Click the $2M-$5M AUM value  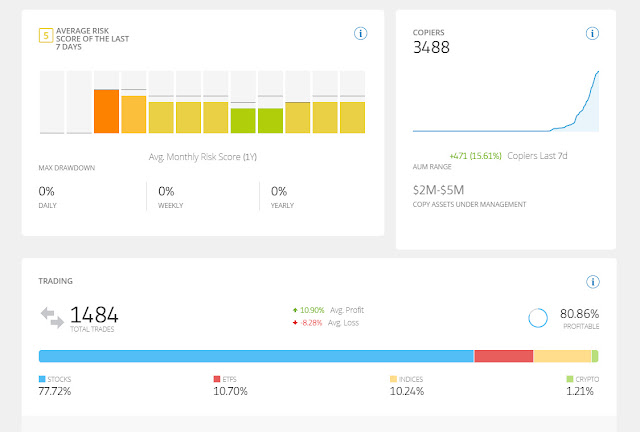tap(438, 190)
